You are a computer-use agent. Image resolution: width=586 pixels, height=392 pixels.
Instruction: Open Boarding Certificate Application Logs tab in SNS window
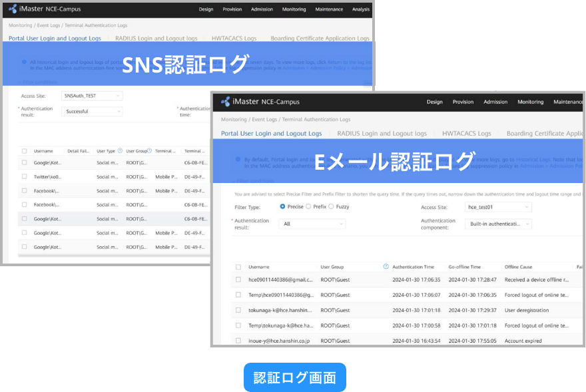point(320,38)
